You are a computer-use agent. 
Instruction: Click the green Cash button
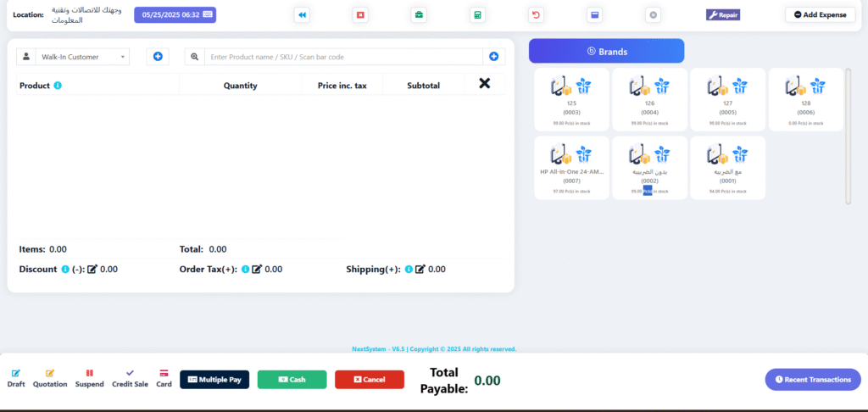(292, 379)
